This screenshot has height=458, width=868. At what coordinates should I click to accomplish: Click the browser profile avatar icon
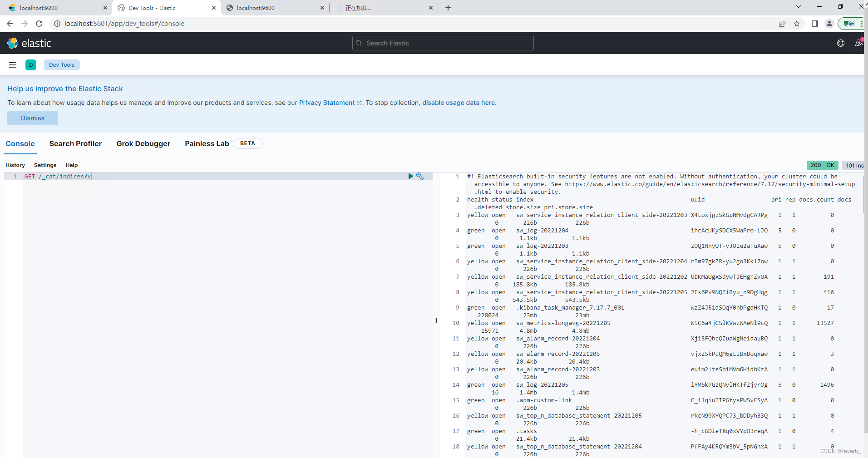[x=829, y=24]
